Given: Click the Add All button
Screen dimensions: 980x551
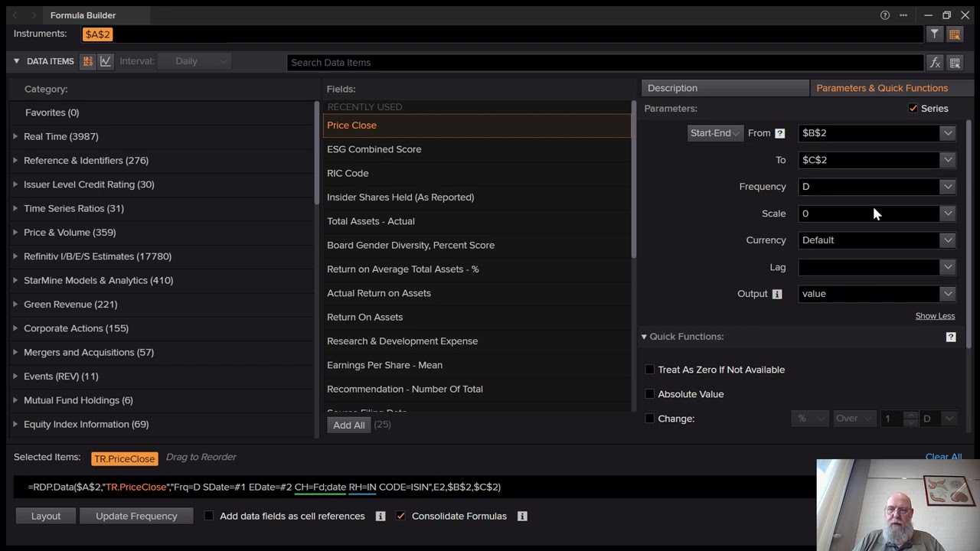Looking at the screenshot, I should pos(349,425).
